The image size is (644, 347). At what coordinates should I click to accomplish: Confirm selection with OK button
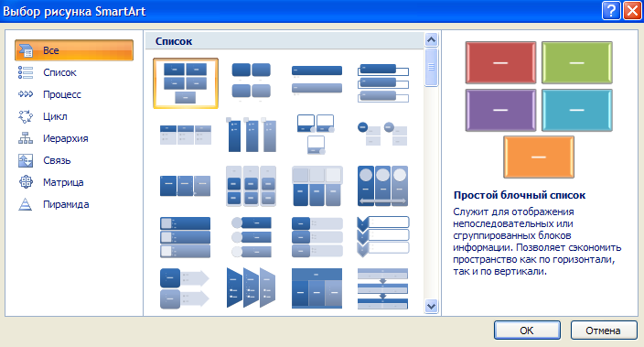click(x=527, y=331)
